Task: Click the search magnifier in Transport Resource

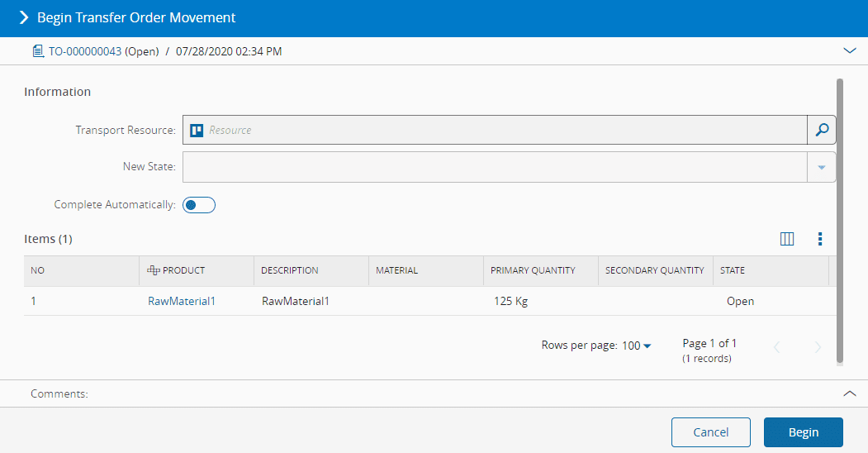Action: coord(821,130)
